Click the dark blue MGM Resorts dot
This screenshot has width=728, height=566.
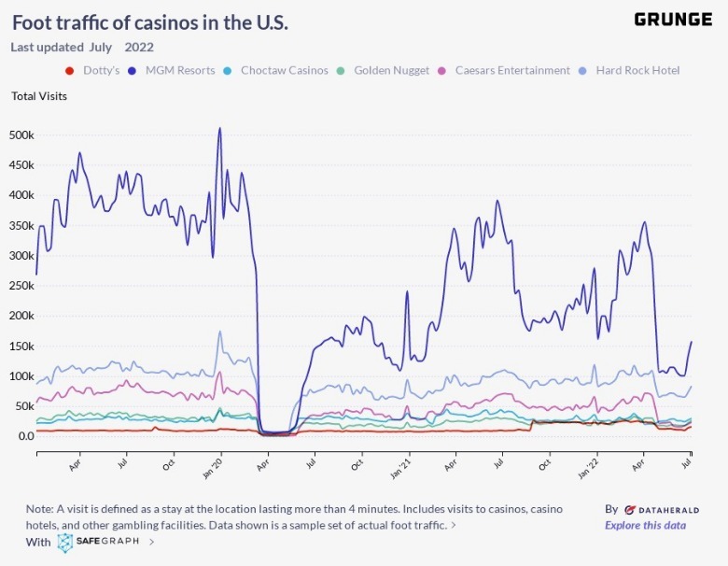(x=133, y=71)
